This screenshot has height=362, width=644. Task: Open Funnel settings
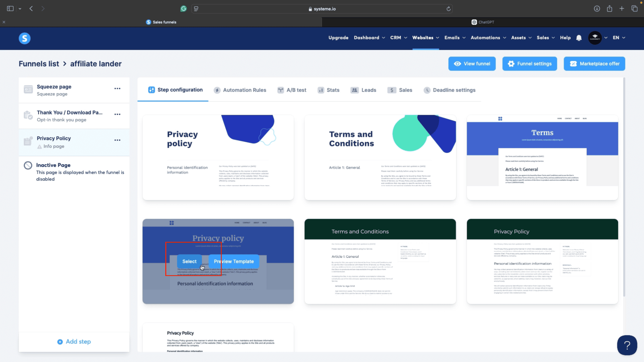point(530,64)
